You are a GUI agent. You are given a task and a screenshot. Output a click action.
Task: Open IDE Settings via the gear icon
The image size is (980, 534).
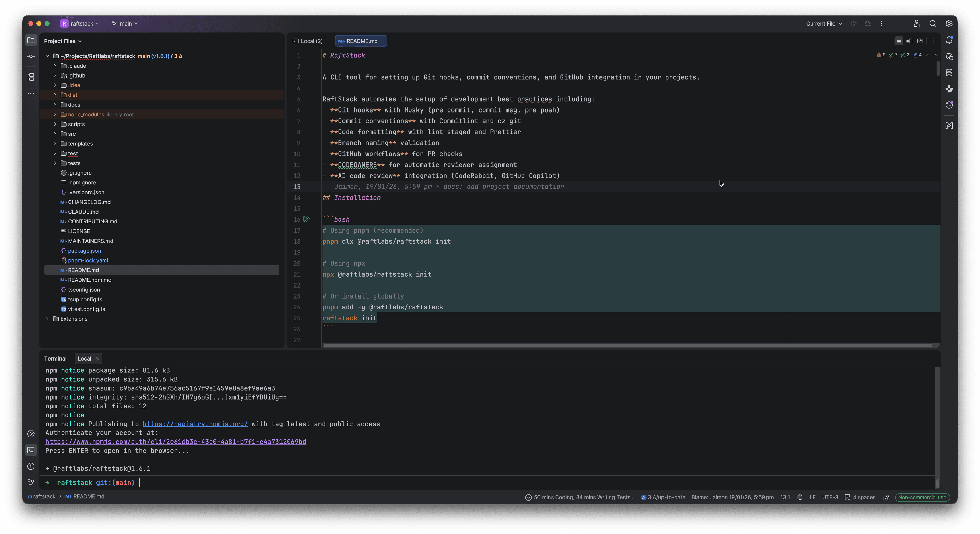[x=949, y=23]
